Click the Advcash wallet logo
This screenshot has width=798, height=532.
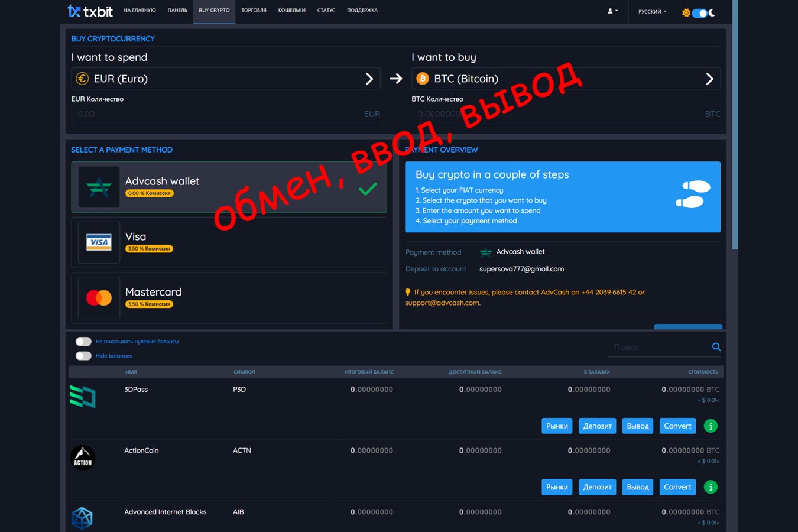pos(99,187)
